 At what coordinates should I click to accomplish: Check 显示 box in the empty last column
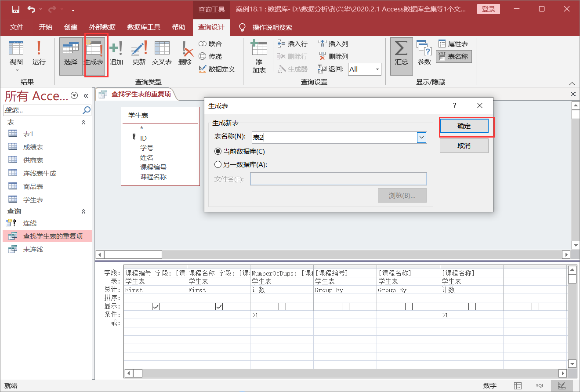(535, 307)
